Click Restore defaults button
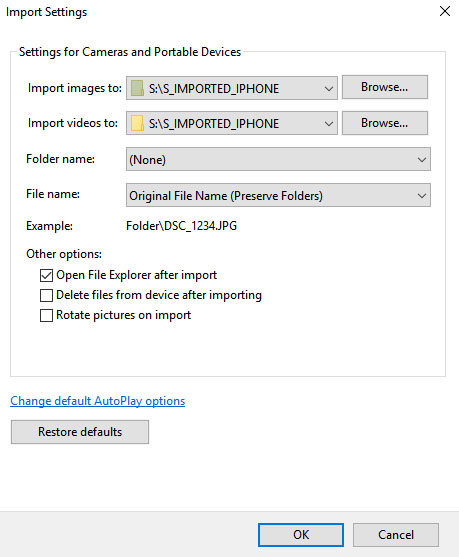Viewport: 459px width, 557px height. pyautogui.click(x=80, y=432)
